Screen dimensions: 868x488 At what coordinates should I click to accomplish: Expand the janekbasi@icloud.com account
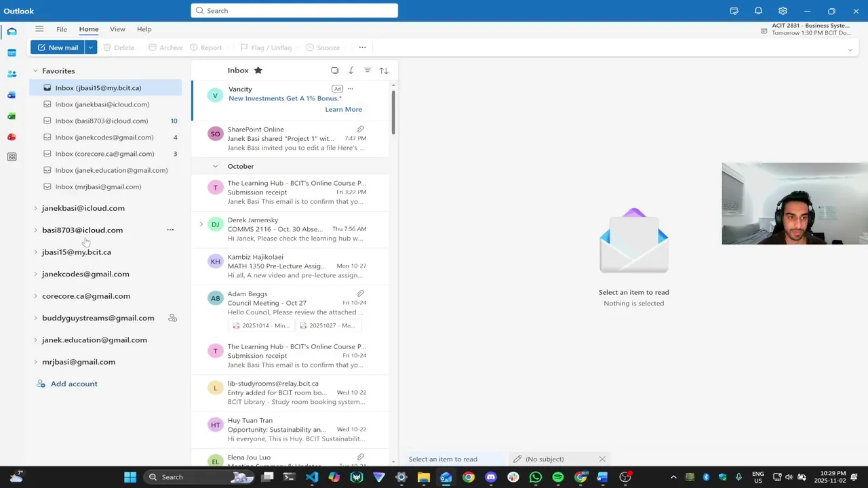coord(35,208)
